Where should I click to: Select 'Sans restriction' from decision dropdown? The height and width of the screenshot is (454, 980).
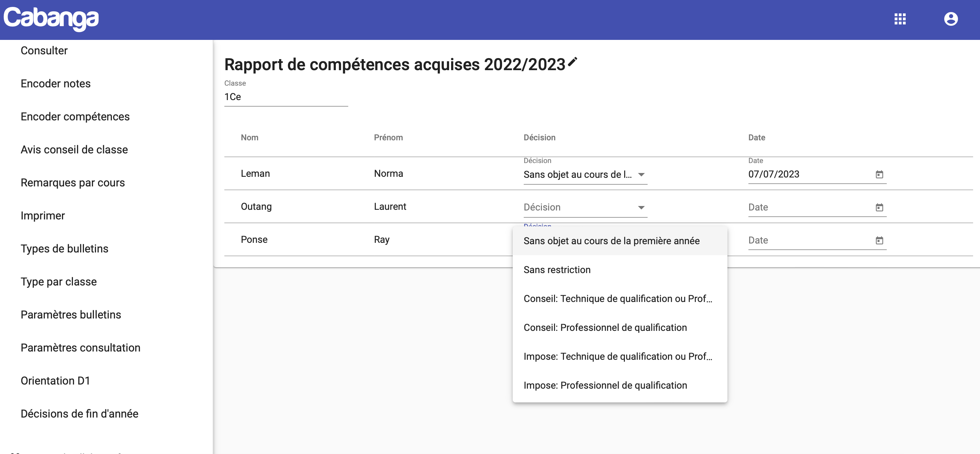pos(557,270)
